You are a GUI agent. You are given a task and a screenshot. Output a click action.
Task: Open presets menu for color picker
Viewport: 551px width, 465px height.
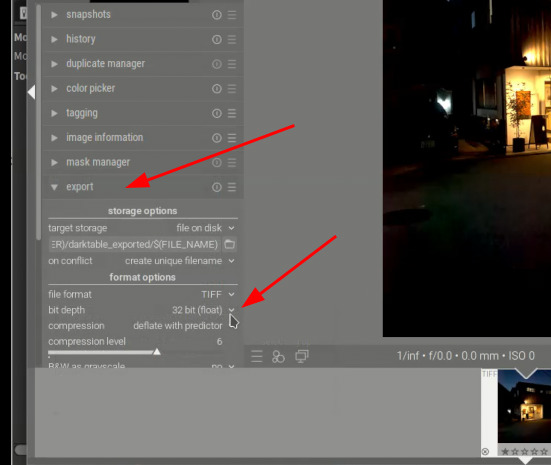[232, 89]
